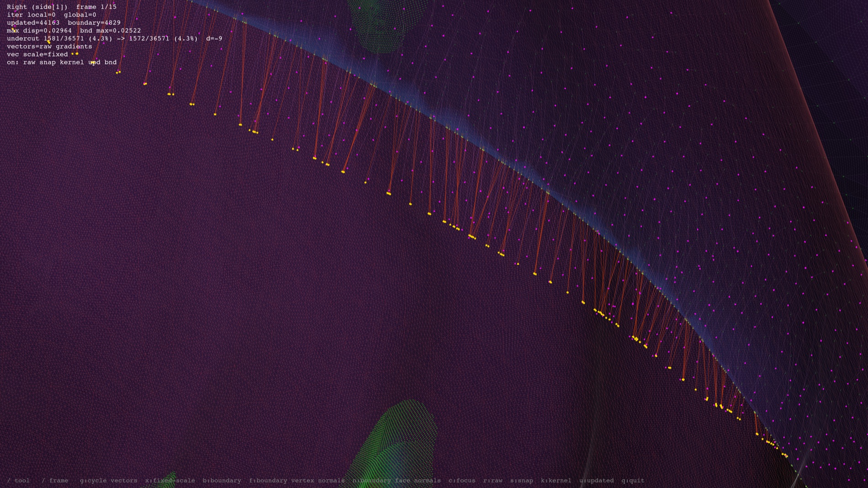Viewport: 868px width, 488px height.
Task: Click the 'vec scale=fixed' status line
Action: pos(37,54)
